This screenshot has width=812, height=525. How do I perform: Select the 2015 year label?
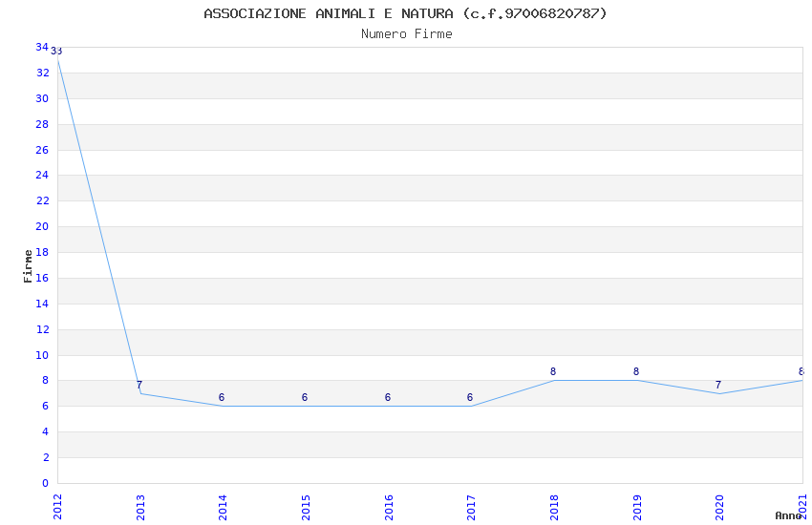(x=306, y=507)
